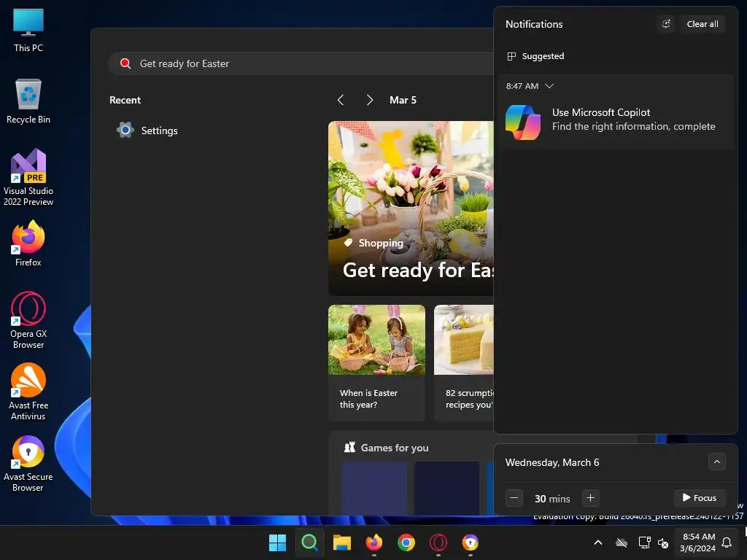Click the Get ready for Easter search field
Screen dimensions: 747x560
[x=301, y=63]
